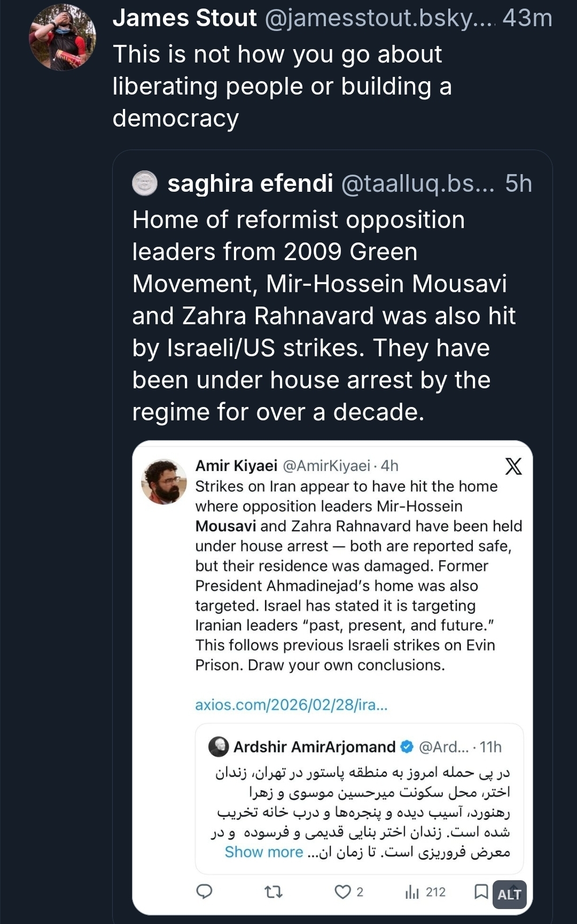Click the @jamesstout.bsky handle
The image size is (577, 924).
(x=379, y=18)
